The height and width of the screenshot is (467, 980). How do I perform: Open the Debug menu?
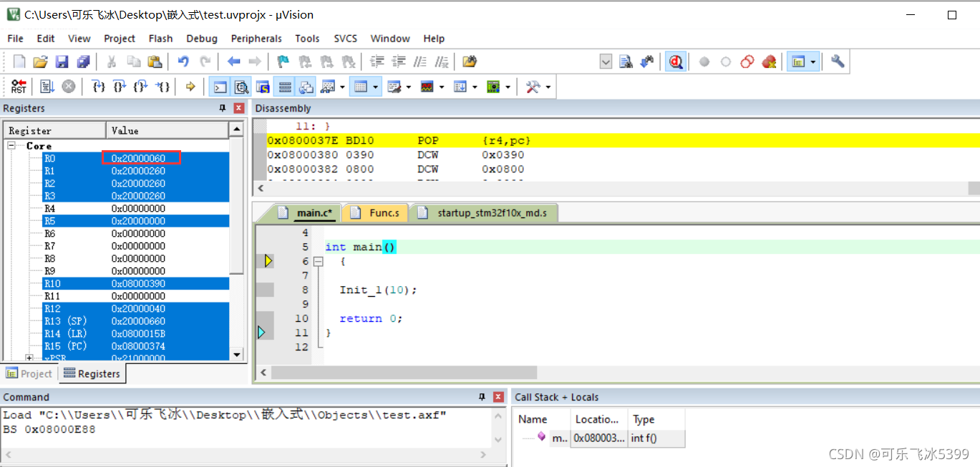pyautogui.click(x=202, y=39)
